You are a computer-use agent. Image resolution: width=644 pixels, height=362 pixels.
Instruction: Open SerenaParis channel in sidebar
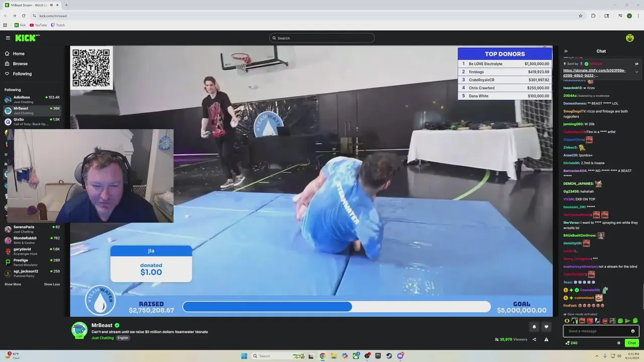[x=32, y=229]
